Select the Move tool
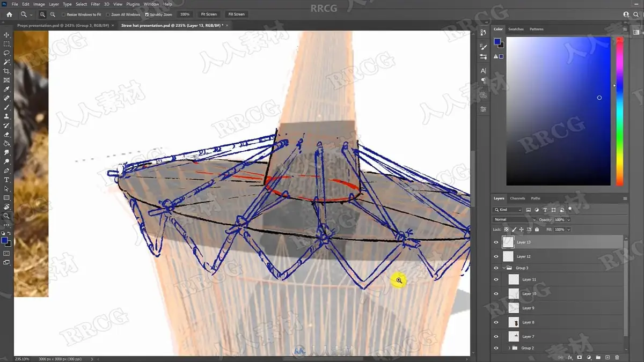 pos(6,35)
